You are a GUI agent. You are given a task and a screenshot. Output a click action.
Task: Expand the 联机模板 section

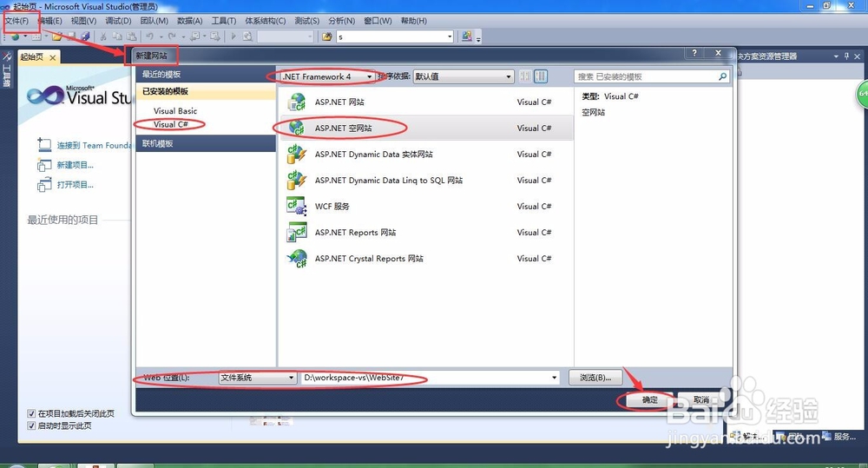206,143
